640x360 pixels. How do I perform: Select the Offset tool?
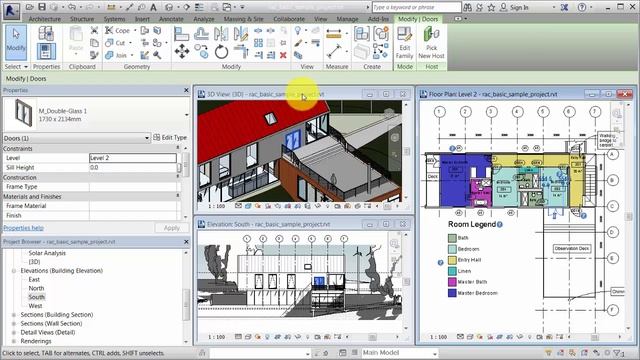201,34
